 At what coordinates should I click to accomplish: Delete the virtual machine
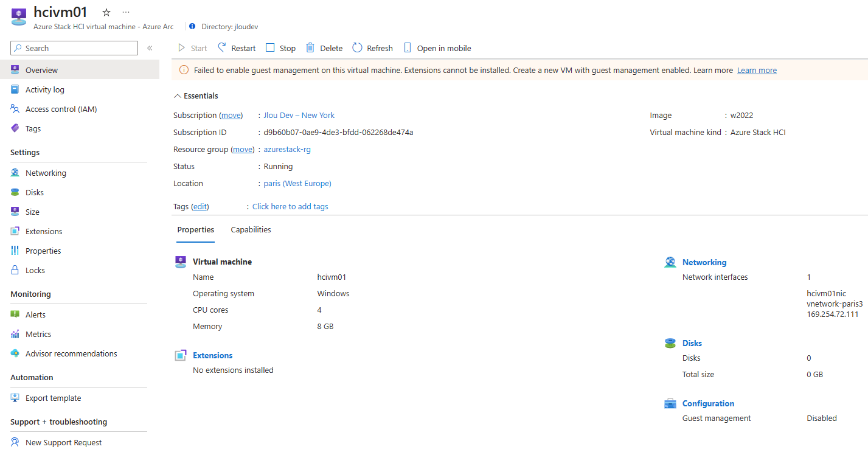coord(324,48)
